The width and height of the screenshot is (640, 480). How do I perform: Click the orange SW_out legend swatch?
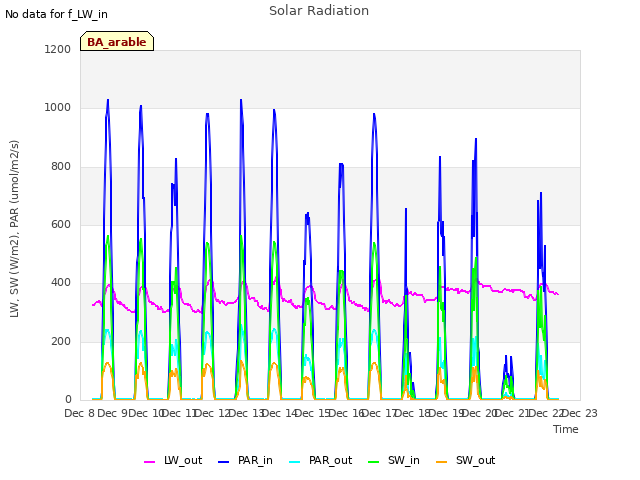pos(442,462)
